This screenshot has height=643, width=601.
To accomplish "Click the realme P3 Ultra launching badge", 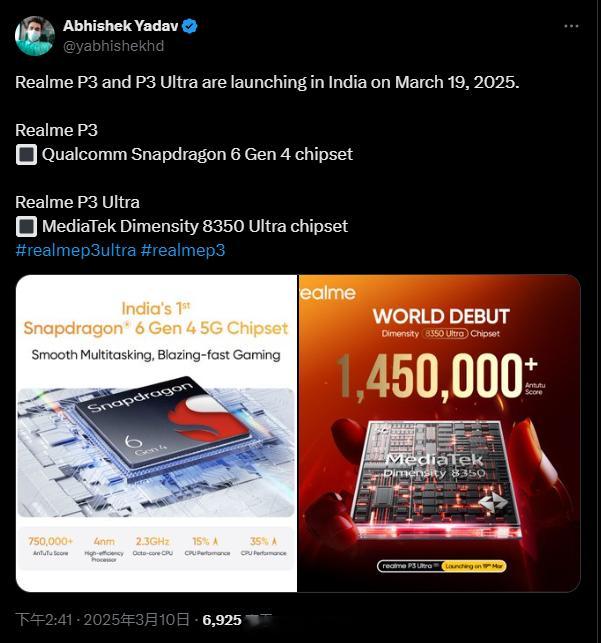I will click(442, 566).
